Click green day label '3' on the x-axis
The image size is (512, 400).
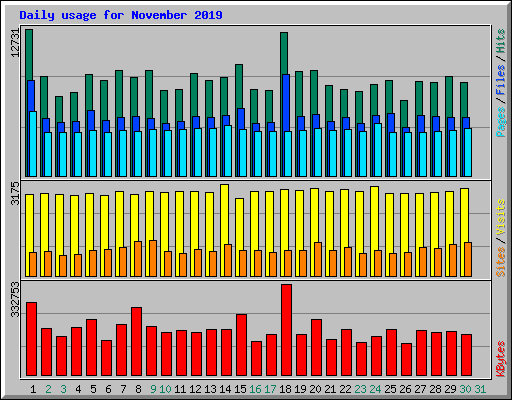63,389
